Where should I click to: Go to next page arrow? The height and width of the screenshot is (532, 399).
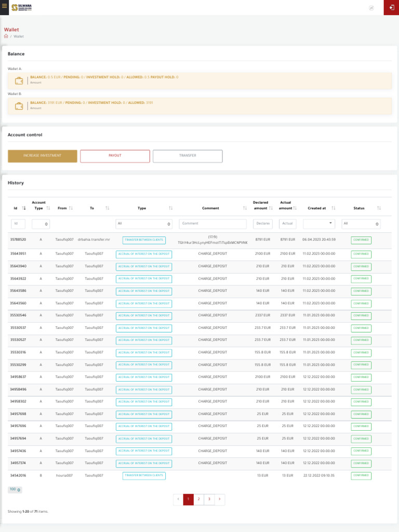tap(220, 499)
